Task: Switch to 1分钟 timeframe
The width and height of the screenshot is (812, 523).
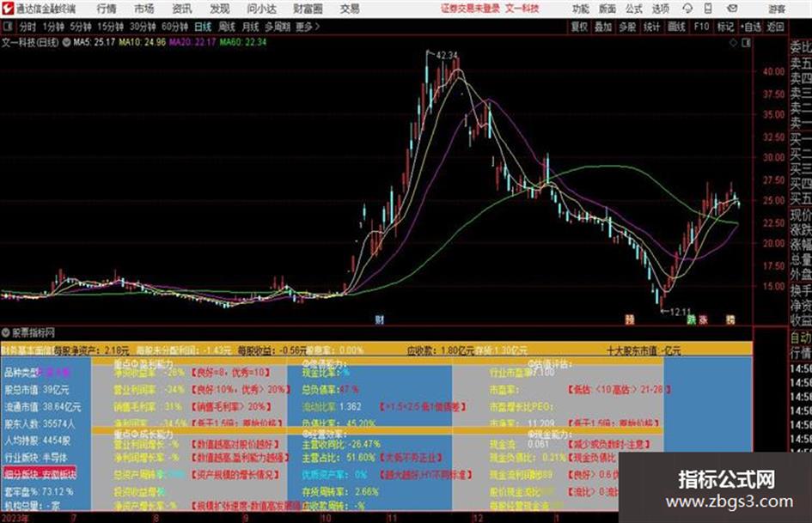Action: (x=53, y=27)
